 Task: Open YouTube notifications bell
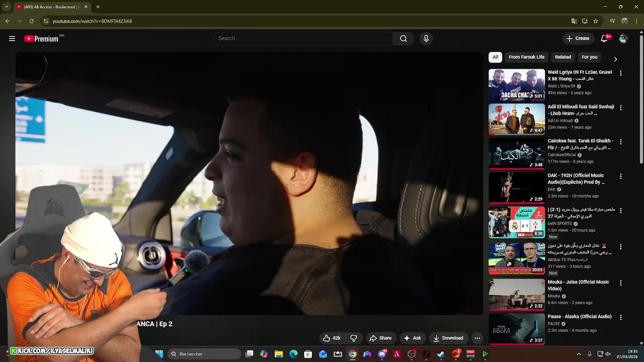pos(605,39)
